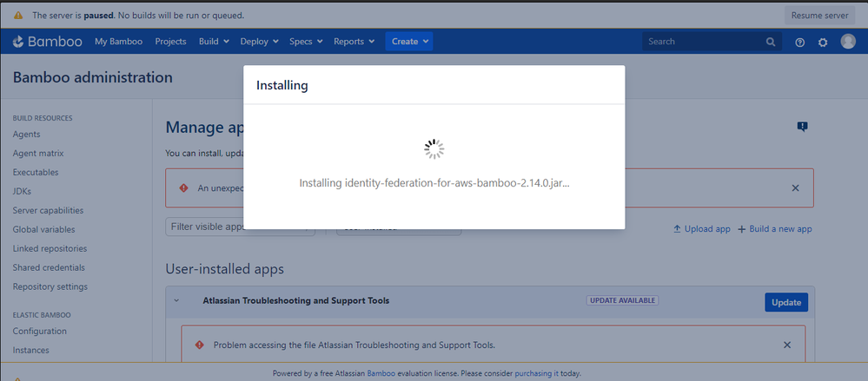This screenshot has height=381, width=868.
Task: Click the 'Installing identity-federation-for-aws-bamboo-2.14.0.jar' text
Action: 434,183
